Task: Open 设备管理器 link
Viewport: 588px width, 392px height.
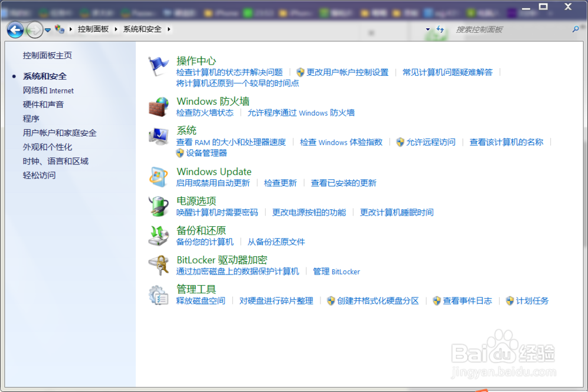Action: coord(206,153)
